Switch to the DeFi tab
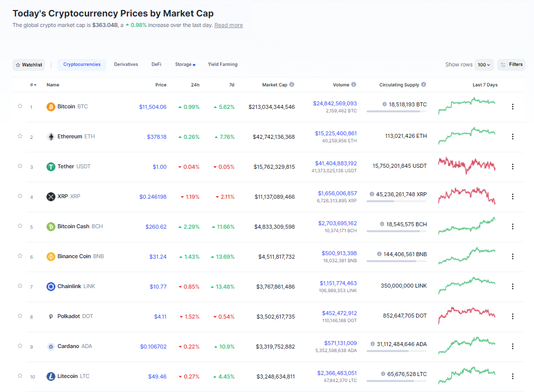Screen dimensions: 534x392 [156, 64]
